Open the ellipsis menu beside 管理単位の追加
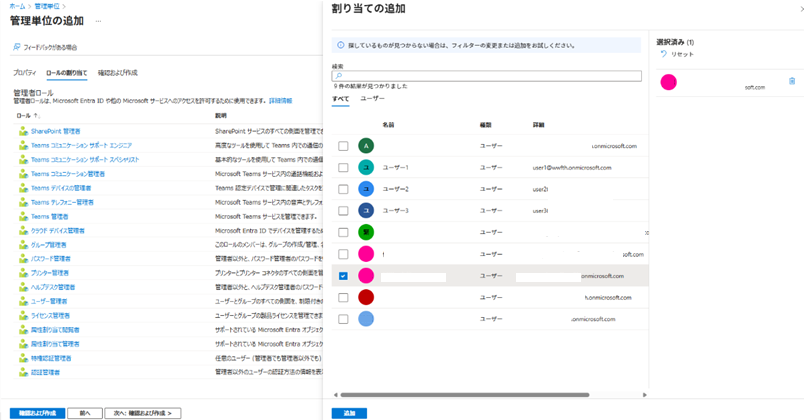The image size is (804, 420). (x=99, y=20)
